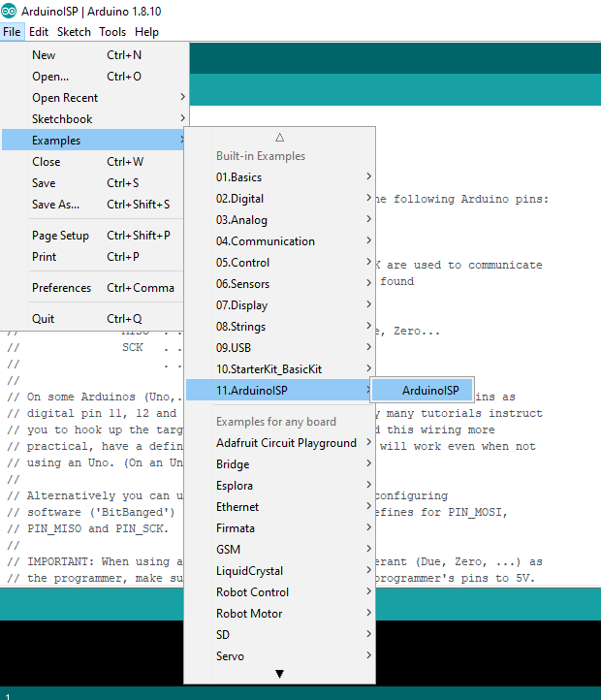
Task: Choose Open... from the File menu
Action: click(93, 77)
